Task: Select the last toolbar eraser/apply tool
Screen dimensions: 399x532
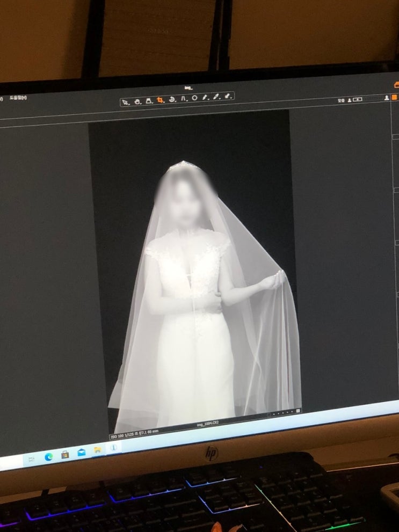Action: tap(228, 96)
